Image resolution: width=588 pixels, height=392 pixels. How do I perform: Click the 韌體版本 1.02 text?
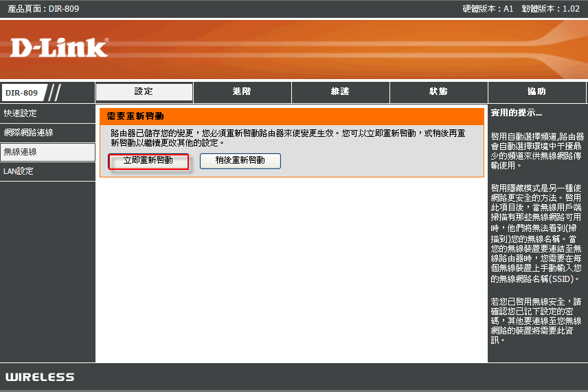tap(550, 9)
